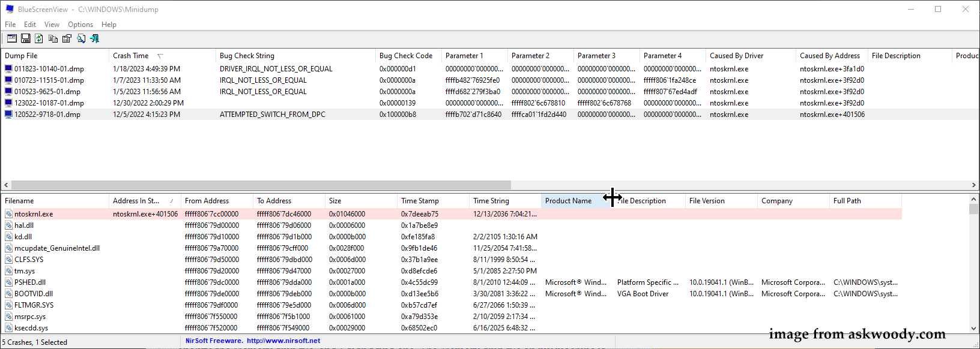Click the file icon beside PSHED.dll

pos(8,282)
